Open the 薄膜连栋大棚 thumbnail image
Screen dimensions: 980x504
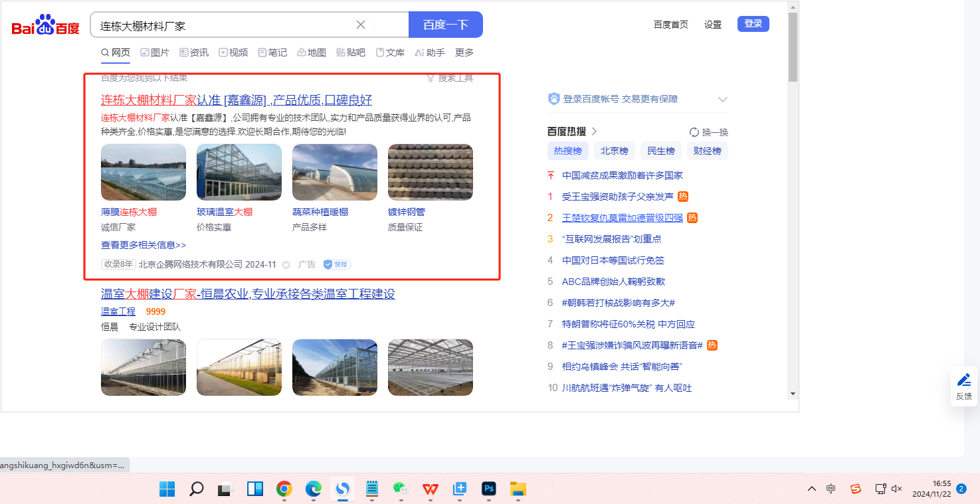point(144,172)
